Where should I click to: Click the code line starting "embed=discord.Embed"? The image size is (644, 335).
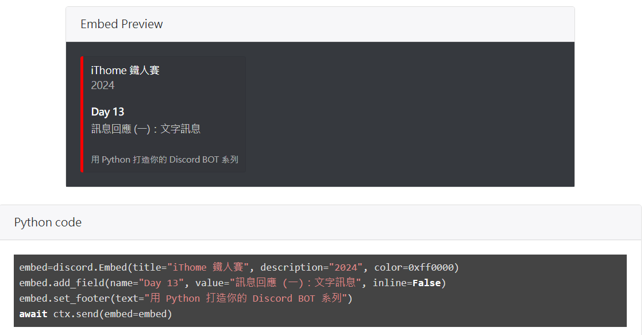239,267
